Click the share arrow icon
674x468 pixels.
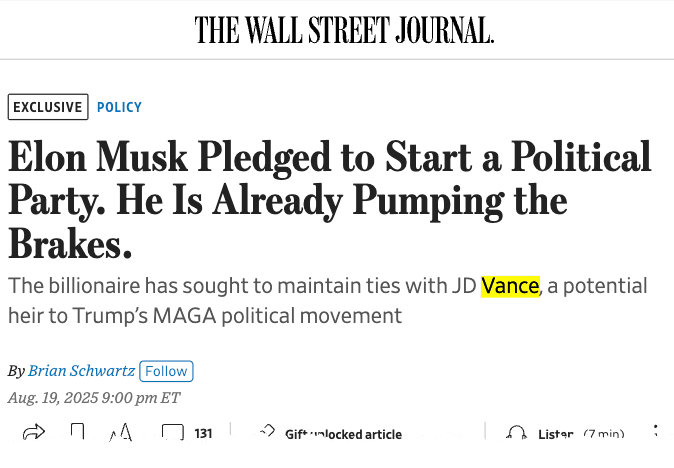[x=33, y=434]
